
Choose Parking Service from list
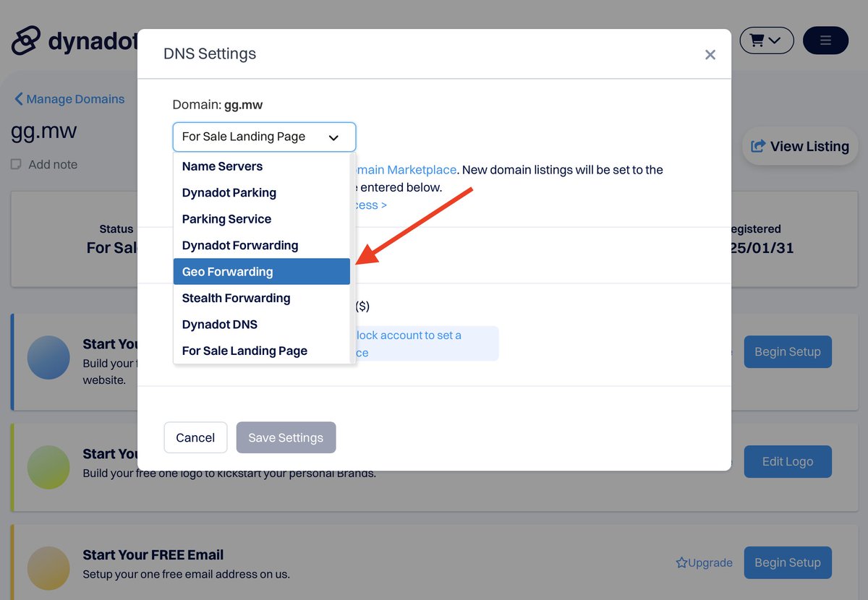[262, 219]
